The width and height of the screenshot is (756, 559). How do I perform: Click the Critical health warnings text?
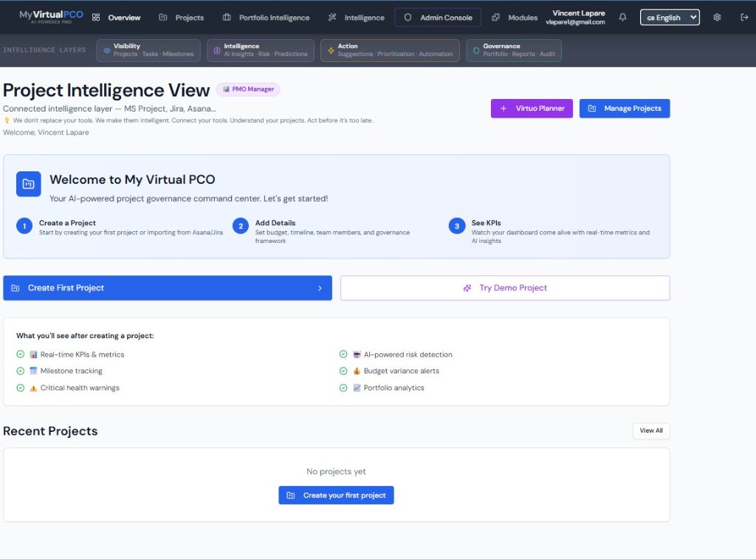[x=80, y=388]
